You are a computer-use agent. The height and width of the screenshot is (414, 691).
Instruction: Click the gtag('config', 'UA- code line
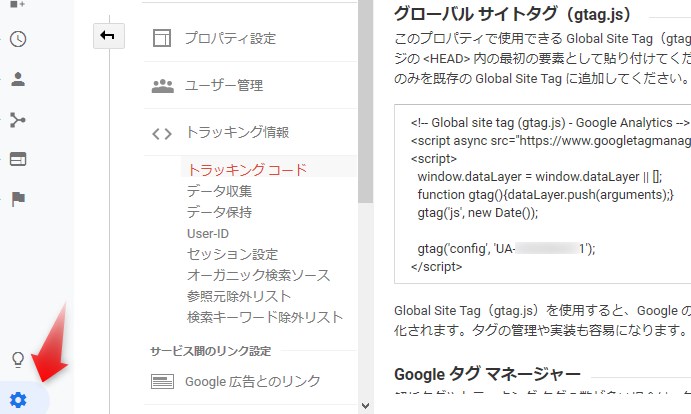click(x=506, y=249)
